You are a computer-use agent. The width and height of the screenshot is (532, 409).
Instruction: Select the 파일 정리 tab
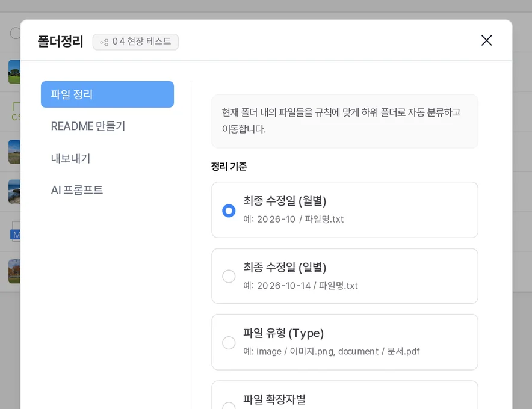[107, 94]
